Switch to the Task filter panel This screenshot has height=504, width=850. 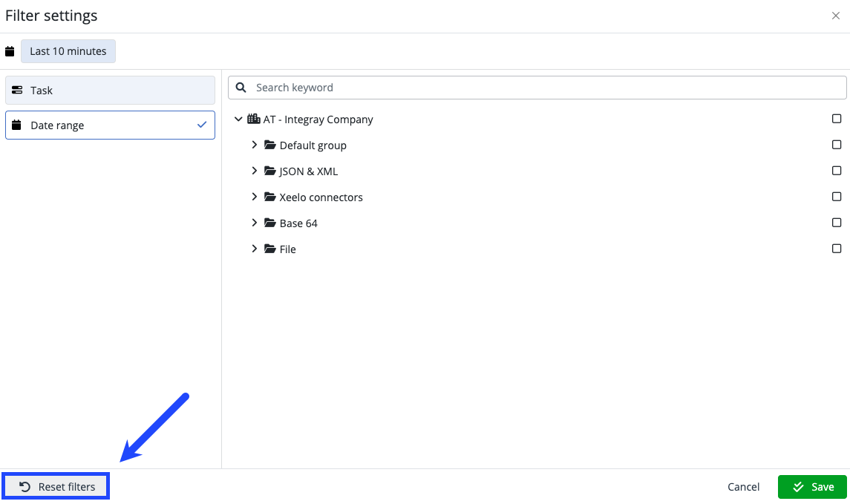point(110,90)
